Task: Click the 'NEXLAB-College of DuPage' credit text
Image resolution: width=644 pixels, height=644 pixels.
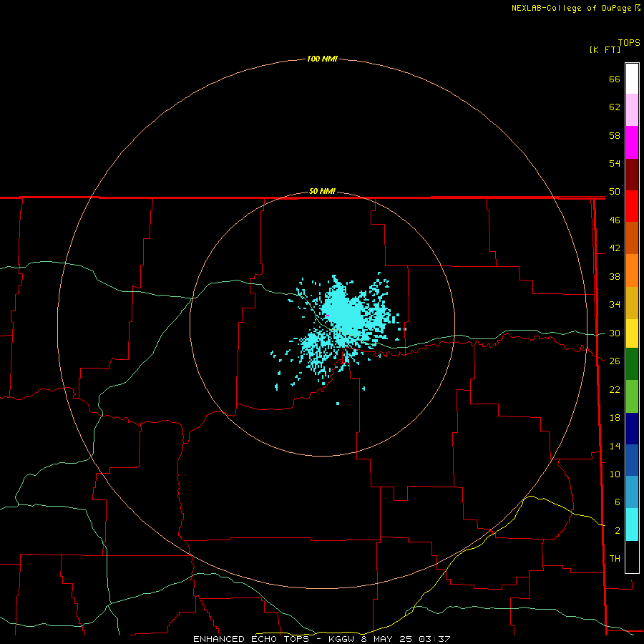Action: point(571,8)
